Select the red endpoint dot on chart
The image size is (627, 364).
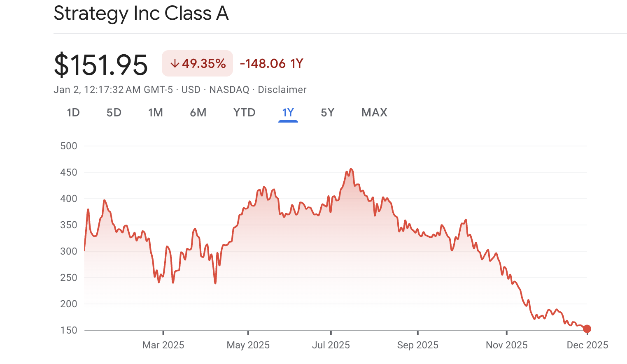click(x=587, y=329)
